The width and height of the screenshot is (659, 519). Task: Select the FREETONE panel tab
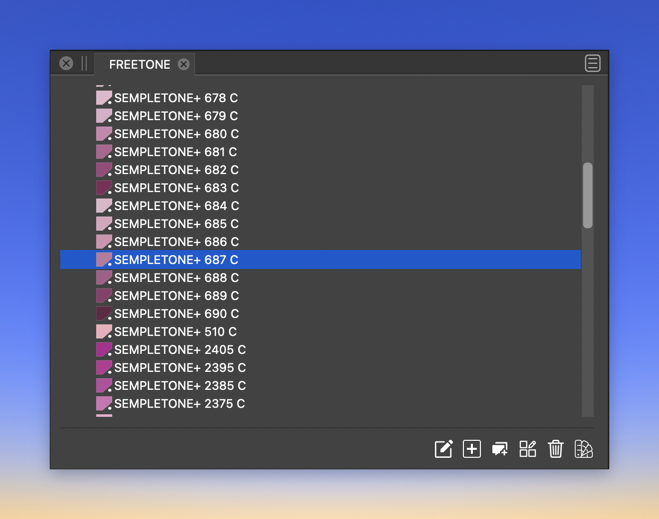pyautogui.click(x=140, y=64)
